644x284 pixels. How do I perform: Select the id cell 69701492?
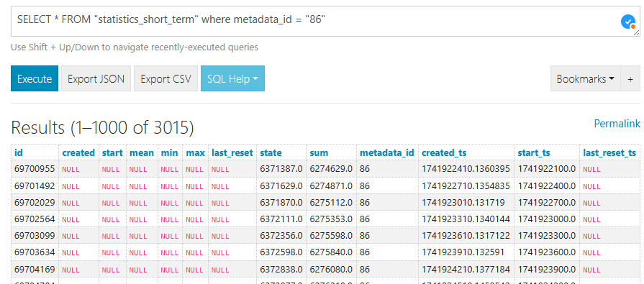click(x=35, y=186)
